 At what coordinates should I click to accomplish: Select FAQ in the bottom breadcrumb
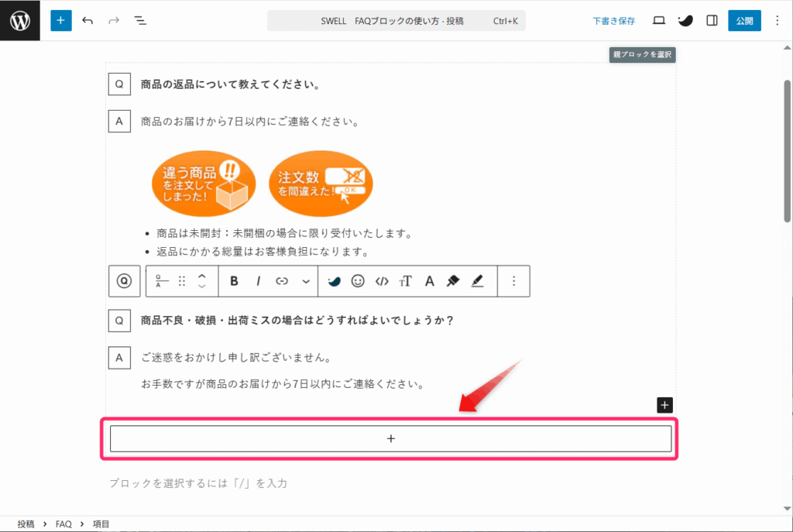pos(64,524)
